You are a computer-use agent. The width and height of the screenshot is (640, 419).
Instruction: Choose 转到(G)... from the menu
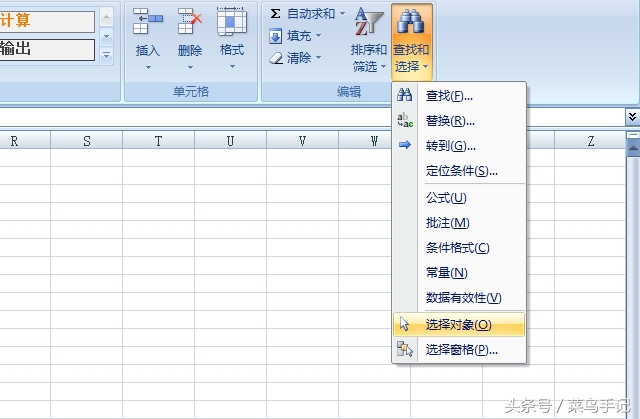tap(459, 146)
